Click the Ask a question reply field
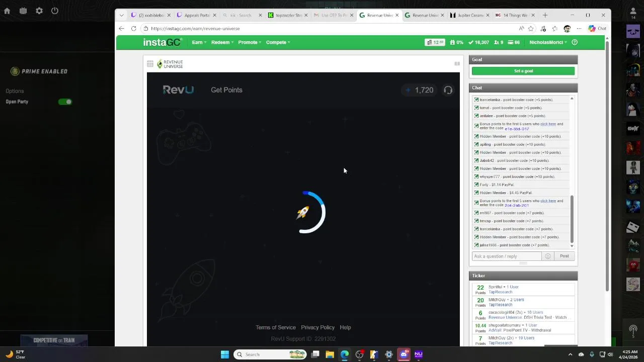Viewport: 644px width, 362px height. click(x=507, y=256)
